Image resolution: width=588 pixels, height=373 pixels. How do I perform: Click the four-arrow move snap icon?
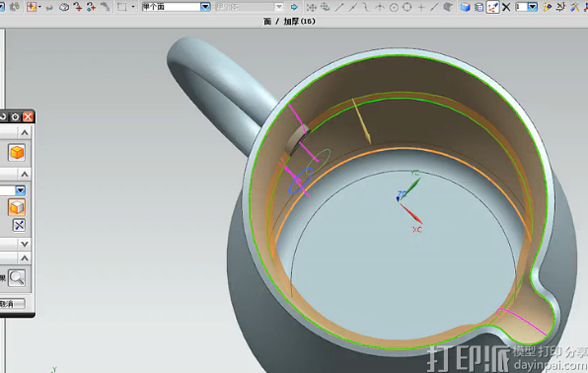click(311, 7)
